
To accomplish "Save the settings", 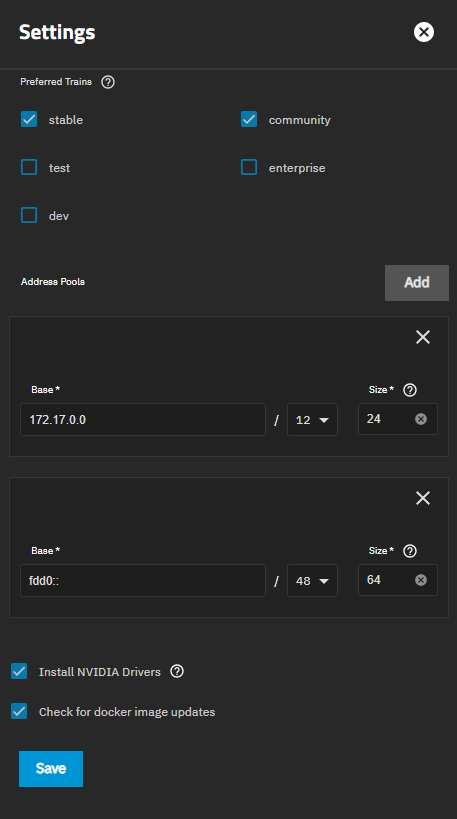I will [x=51, y=768].
